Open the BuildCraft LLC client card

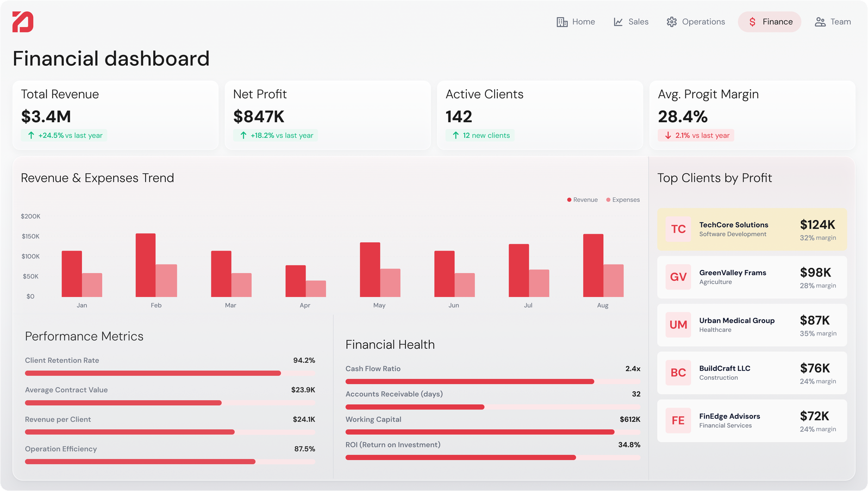point(752,373)
